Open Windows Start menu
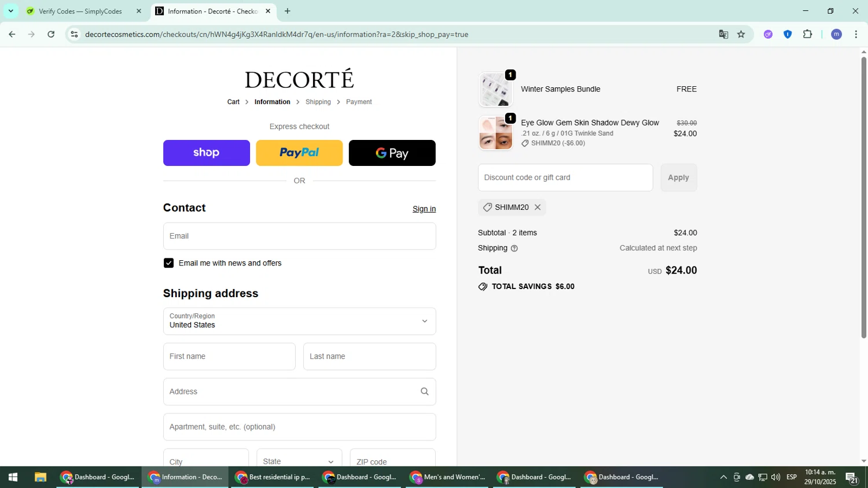868x488 pixels. tap(13, 477)
